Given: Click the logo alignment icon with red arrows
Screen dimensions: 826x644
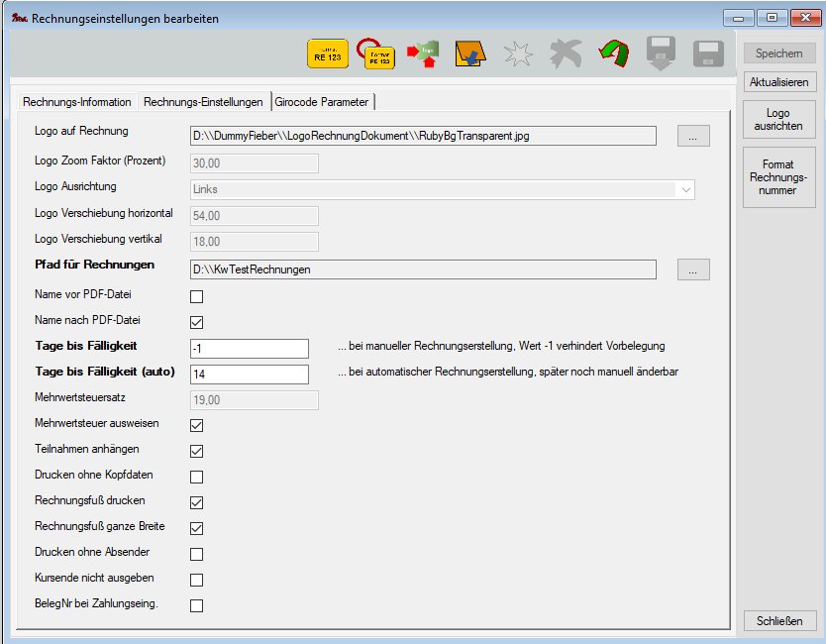Looking at the screenshot, I should coord(423,54).
